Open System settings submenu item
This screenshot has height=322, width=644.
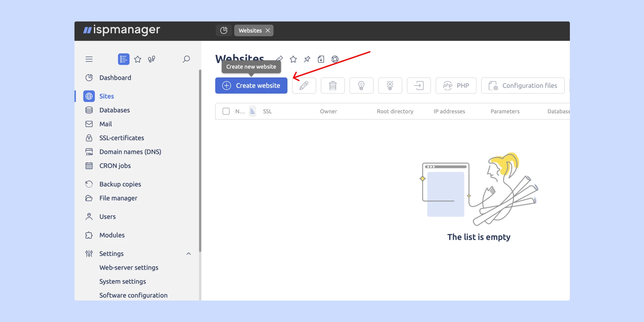point(122,281)
